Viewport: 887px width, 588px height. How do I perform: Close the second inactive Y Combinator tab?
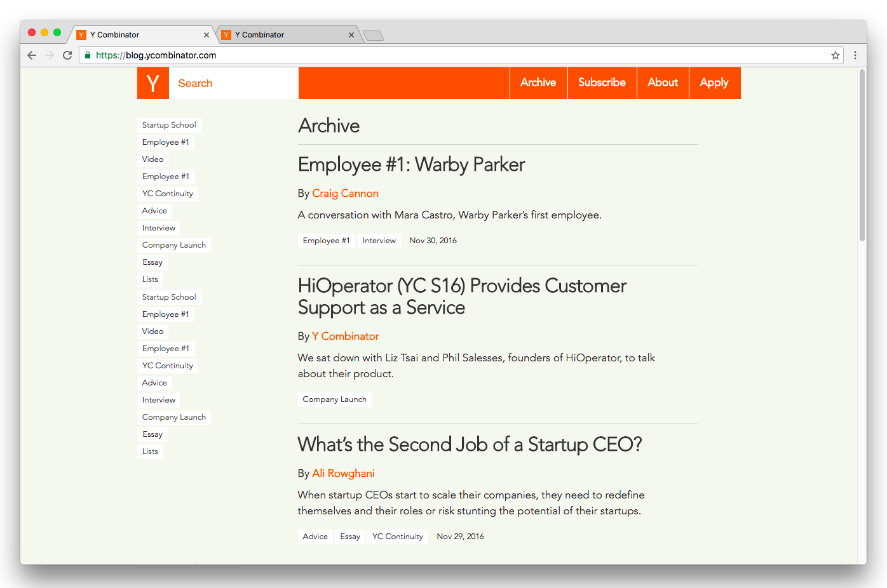coord(351,35)
